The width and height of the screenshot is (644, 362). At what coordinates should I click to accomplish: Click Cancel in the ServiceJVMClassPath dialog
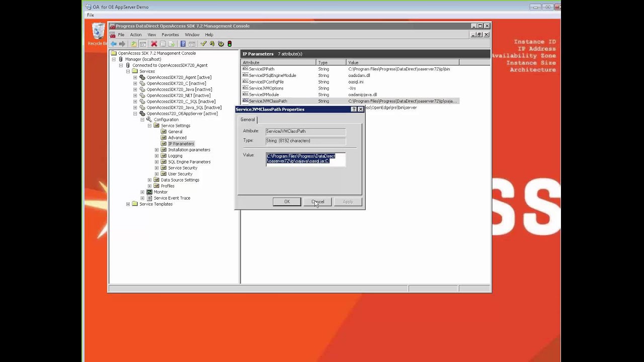(x=317, y=202)
